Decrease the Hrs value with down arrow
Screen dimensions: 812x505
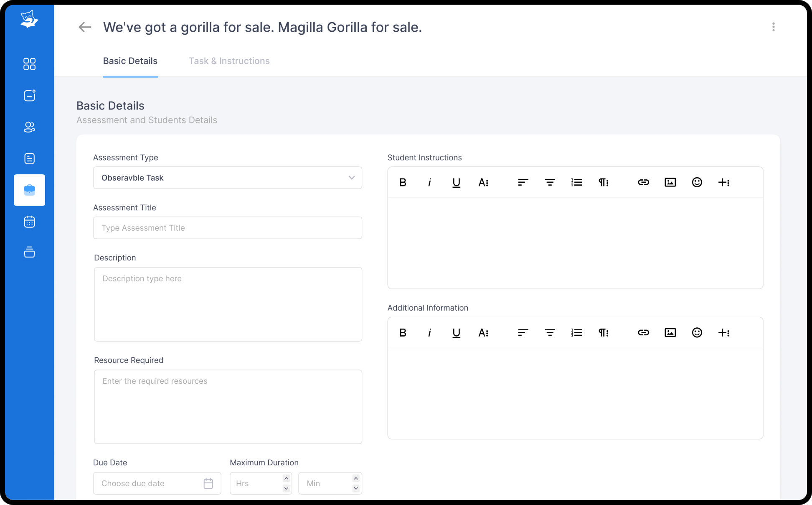click(286, 488)
